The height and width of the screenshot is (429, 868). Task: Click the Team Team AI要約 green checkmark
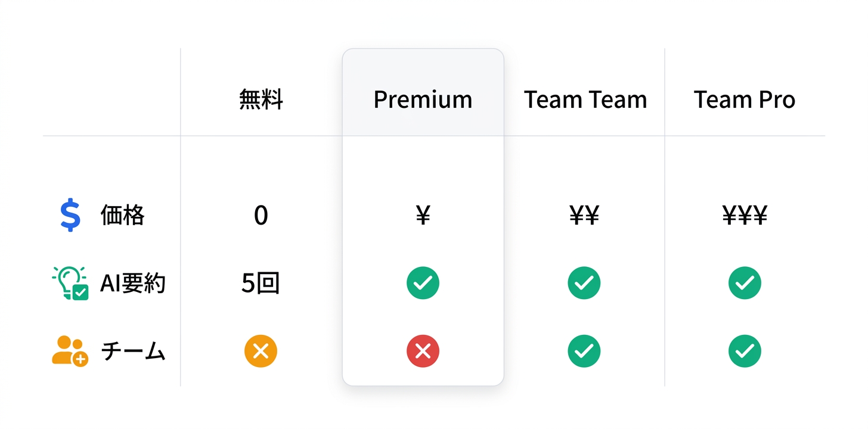click(x=584, y=283)
